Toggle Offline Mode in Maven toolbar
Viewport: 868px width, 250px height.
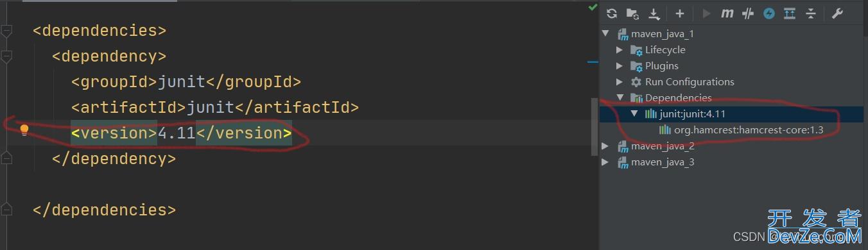(x=747, y=13)
